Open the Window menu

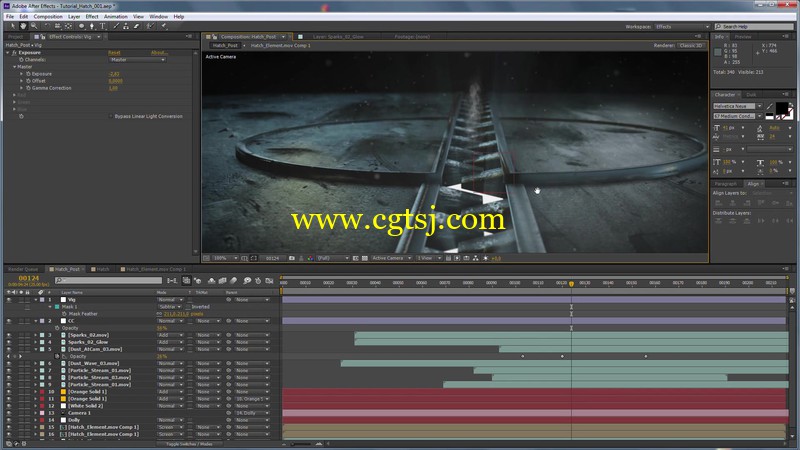[x=159, y=17]
